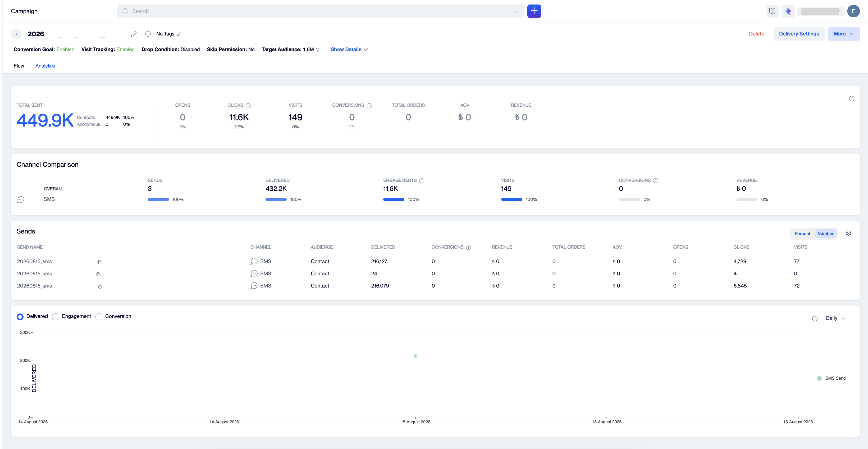Open info icon beside CONVERSIONS summary metric
This screenshot has width=868, height=449.
[x=369, y=106]
